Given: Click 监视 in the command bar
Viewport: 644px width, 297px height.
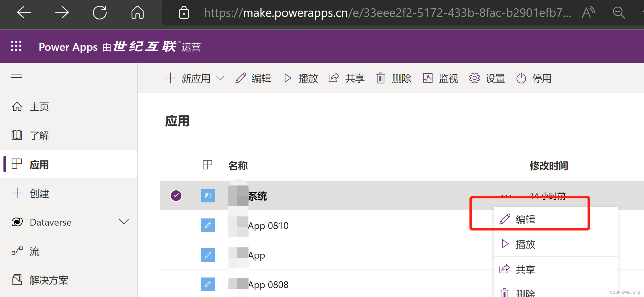Looking at the screenshot, I should 441,78.
